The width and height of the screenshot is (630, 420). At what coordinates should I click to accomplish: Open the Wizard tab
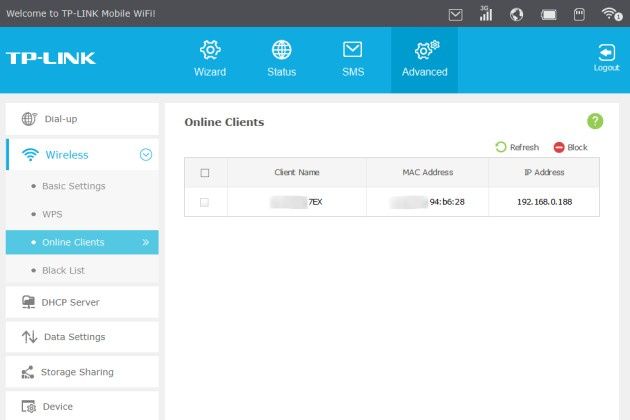(210, 60)
